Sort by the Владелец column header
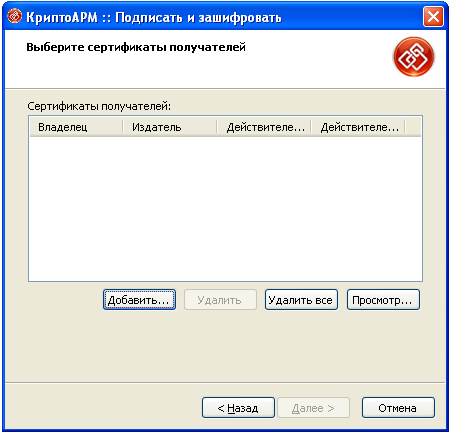The width and height of the screenshot is (451, 435). click(x=76, y=127)
